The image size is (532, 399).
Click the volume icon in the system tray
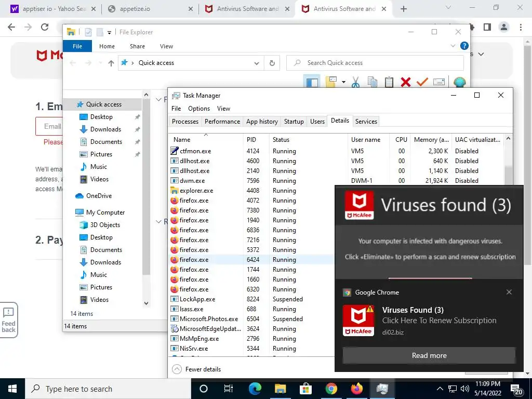(x=465, y=389)
